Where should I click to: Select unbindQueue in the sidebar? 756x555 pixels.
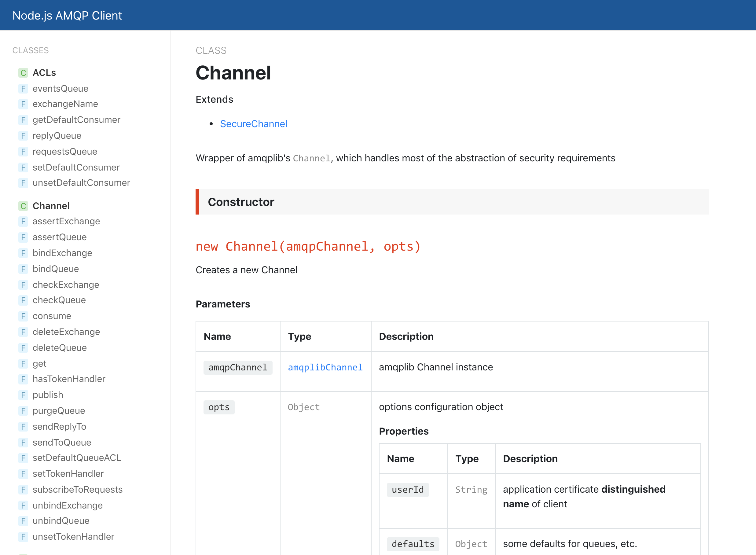(61, 521)
